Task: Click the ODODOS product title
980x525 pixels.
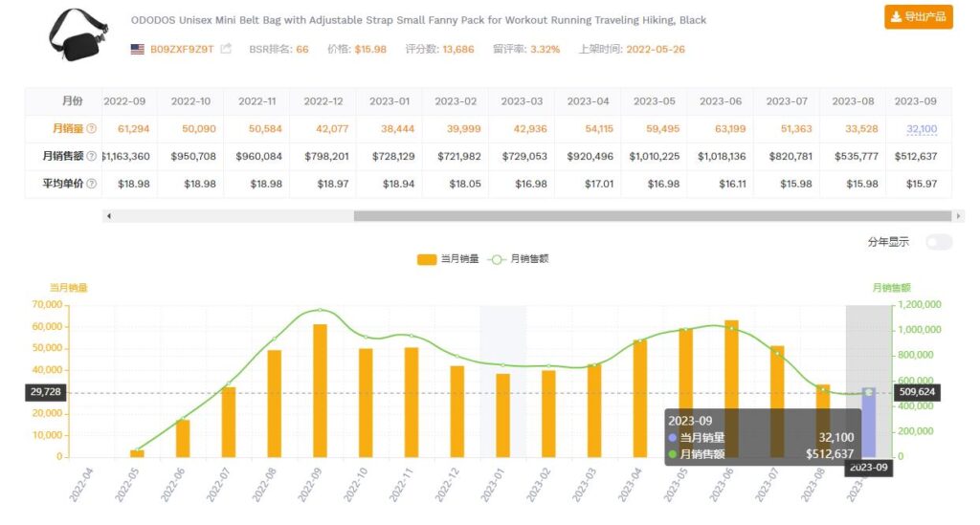Action: pos(418,20)
